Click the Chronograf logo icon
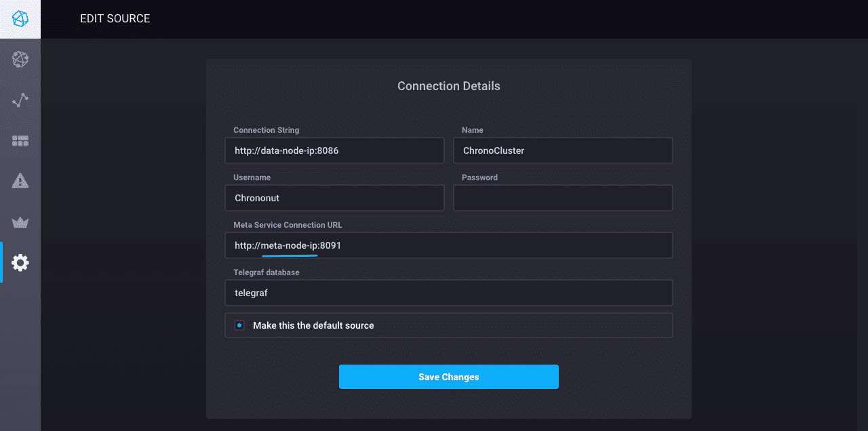Viewport: 868px width, 431px height. tap(20, 19)
